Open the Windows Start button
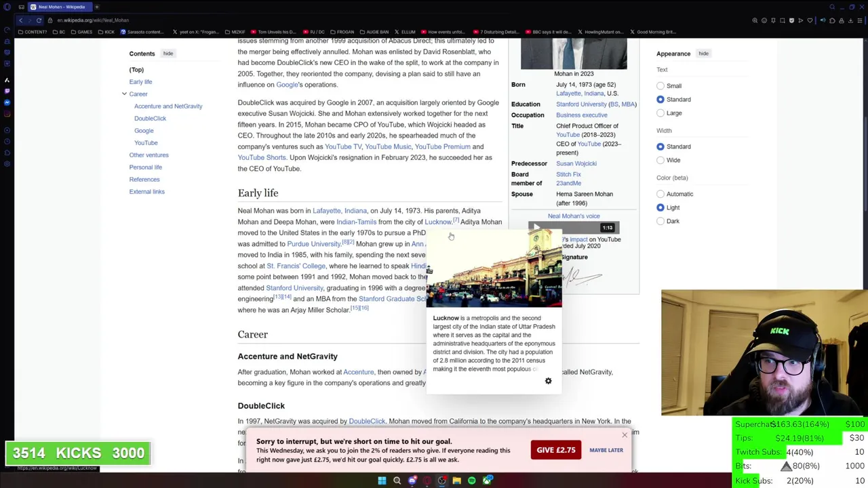 pyautogui.click(x=382, y=481)
